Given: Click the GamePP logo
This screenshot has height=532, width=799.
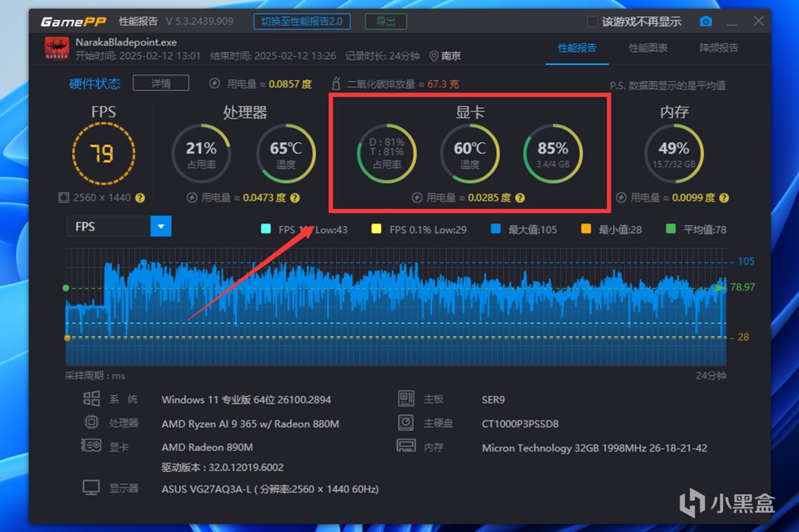Looking at the screenshot, I should [74, 22].
